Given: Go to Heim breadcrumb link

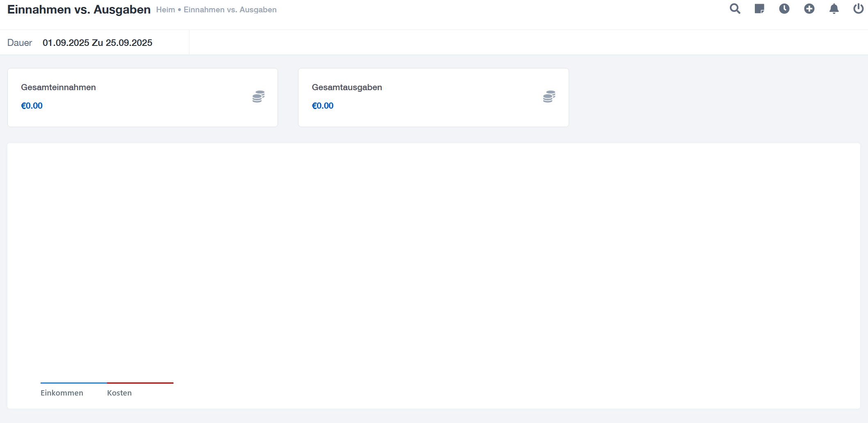Looking at the screenshot, I should (x=165, y=10).
